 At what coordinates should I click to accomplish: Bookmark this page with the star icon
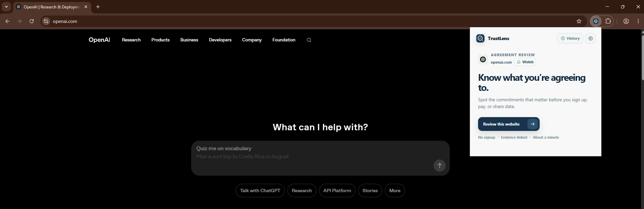pos(579,21)
